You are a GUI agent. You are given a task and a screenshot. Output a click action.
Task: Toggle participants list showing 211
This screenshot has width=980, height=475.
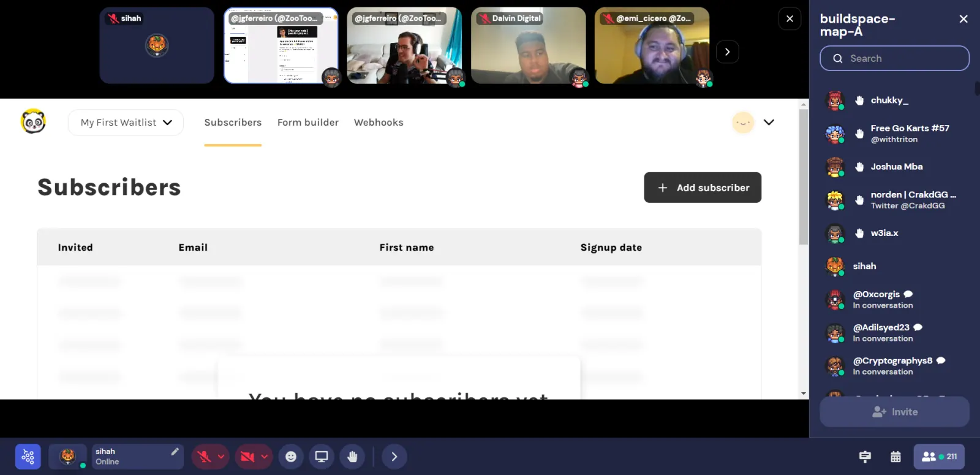939,457
